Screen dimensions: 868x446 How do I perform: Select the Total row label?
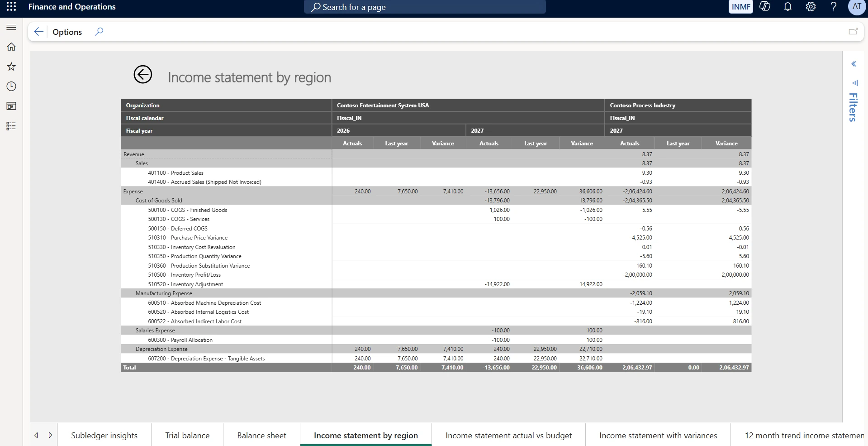[129, 368]
